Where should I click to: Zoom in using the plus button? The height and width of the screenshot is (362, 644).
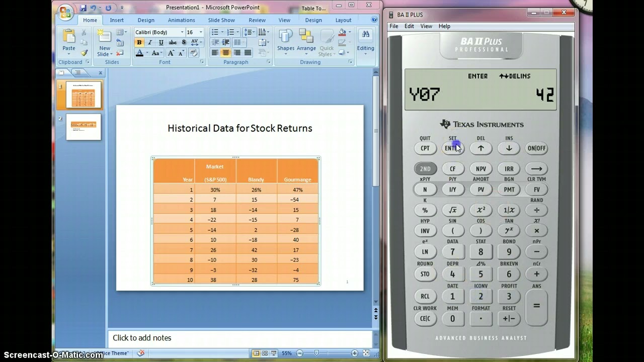pos(355,353)
